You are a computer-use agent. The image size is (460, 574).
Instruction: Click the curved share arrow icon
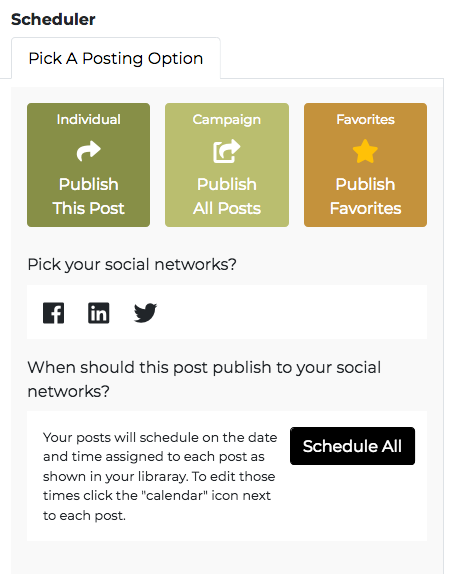89,151
